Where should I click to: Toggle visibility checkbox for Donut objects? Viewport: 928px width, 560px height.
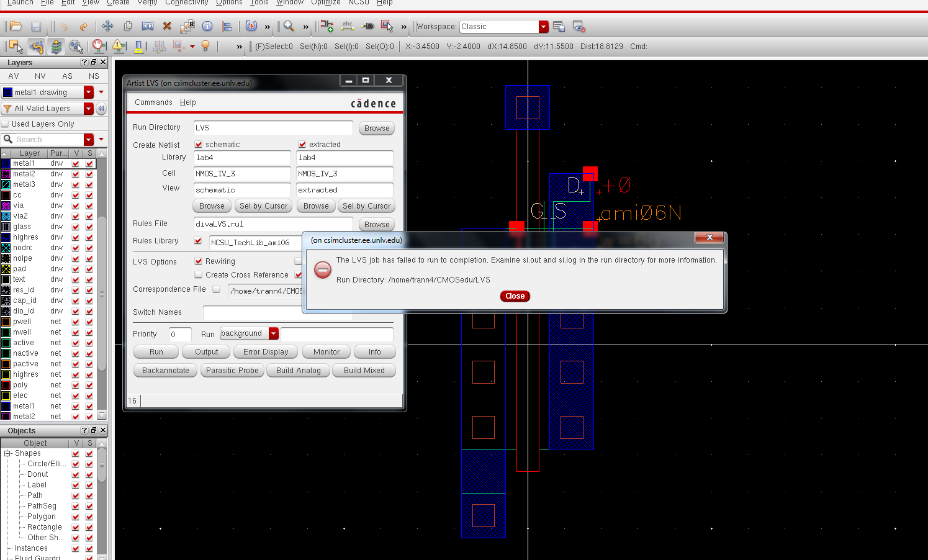click(x=76, y=474)
